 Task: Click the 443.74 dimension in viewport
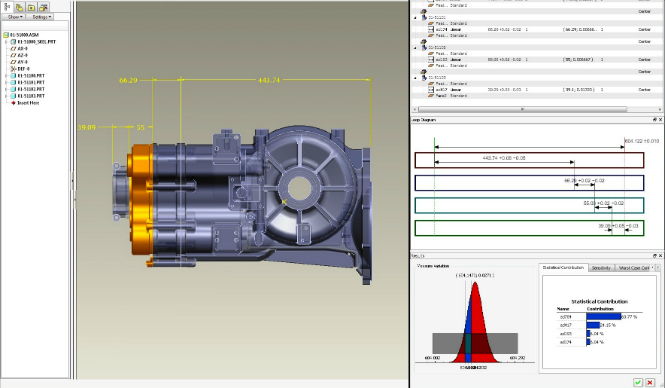[x=269, y=80]
